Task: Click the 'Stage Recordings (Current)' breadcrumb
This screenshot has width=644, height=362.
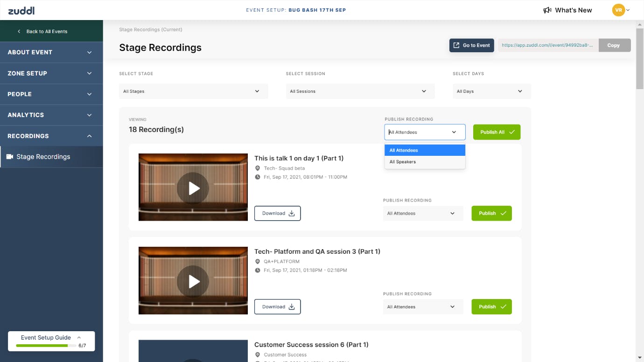Action: coord(151,29)
